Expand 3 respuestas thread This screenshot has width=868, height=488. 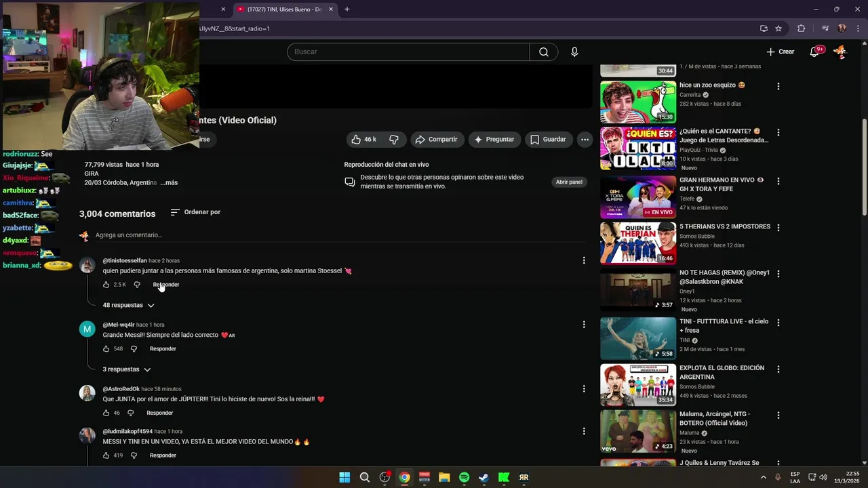coord(127,370)
